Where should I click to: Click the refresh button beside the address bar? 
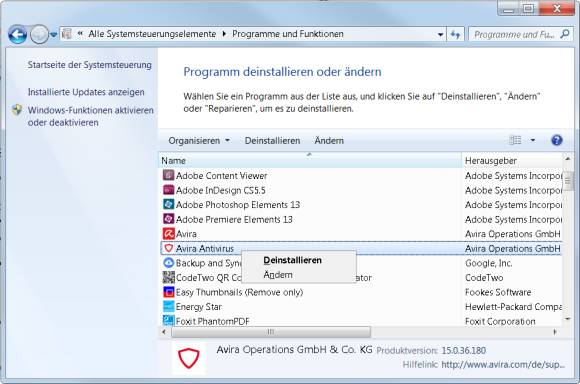coord(455,34)
